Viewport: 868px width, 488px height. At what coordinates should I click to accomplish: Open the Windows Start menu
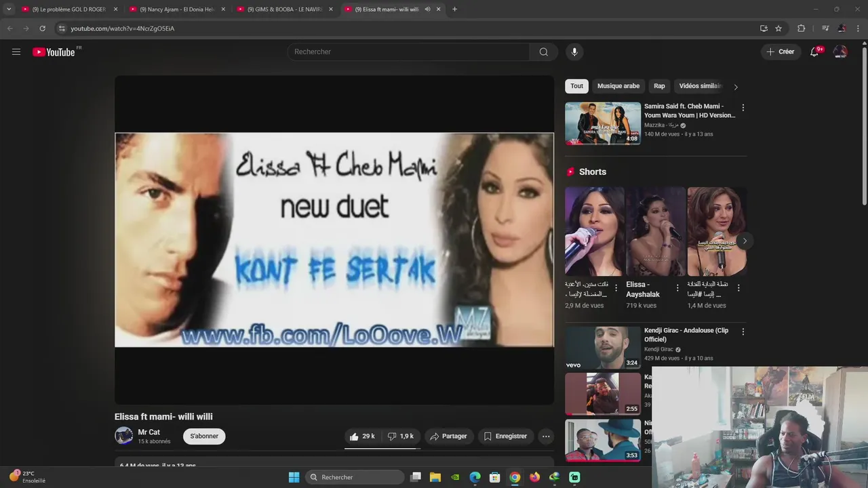pyautogui.click(x=294, y=477)
